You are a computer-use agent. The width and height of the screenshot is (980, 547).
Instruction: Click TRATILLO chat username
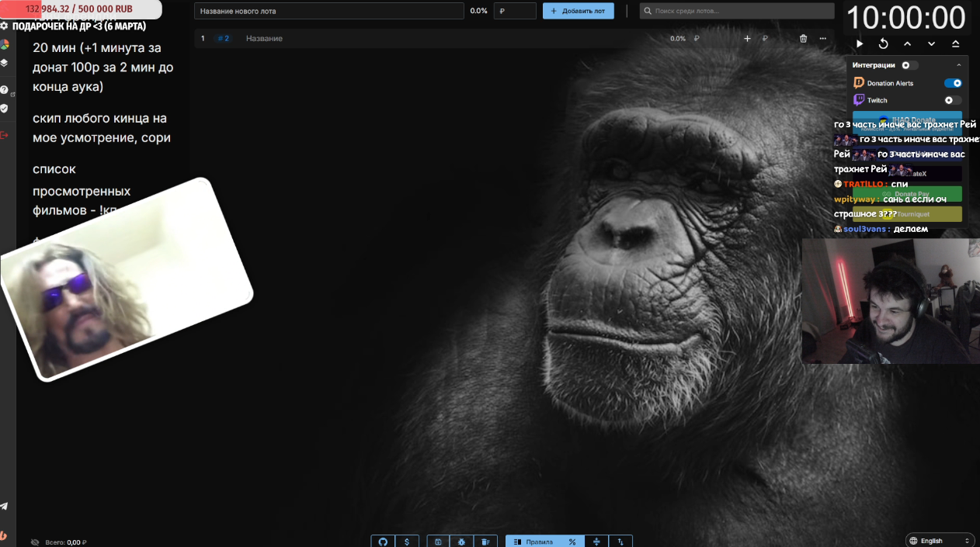coord(863,184)
